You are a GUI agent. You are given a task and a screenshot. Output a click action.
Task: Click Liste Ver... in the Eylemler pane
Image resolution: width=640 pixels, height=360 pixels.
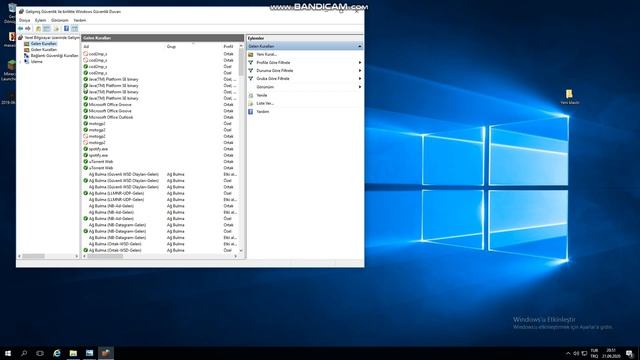click(304, 103)
